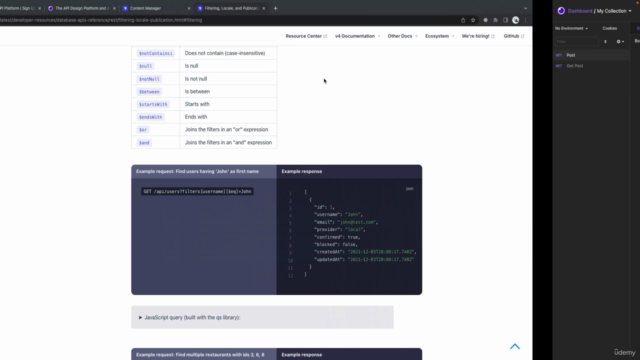The width and height of the screenshot is (640, 360).
Task: Expand the Ecosystem menu
Action: pos(440,36)
